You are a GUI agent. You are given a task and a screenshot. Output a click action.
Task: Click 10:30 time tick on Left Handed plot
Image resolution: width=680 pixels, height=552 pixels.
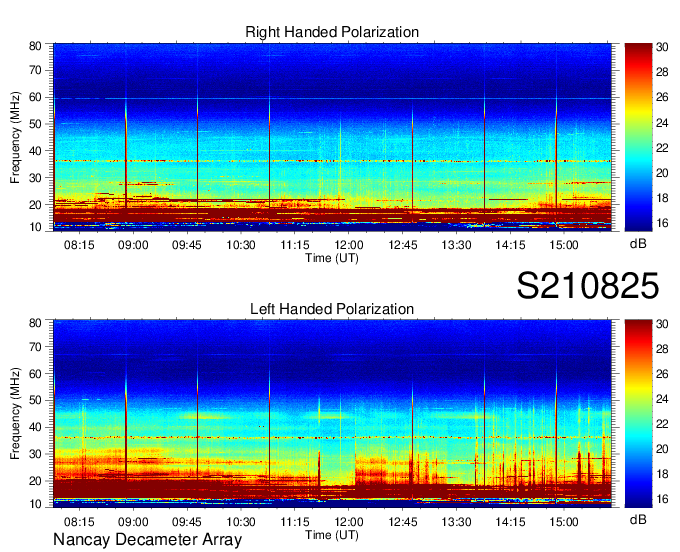(x=241, y=522)
